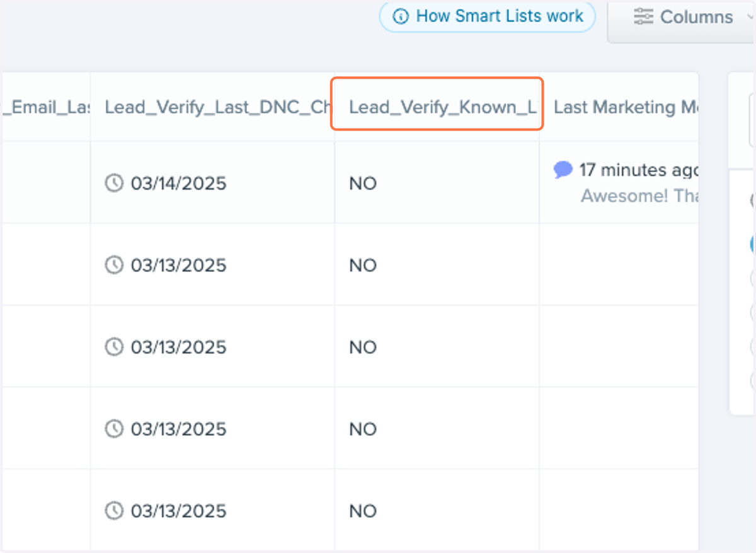Image resolution: width=756 pixels, height=553 pixels.
Task: Click the Last Marketing column header
Action: [x=619, y=107]
